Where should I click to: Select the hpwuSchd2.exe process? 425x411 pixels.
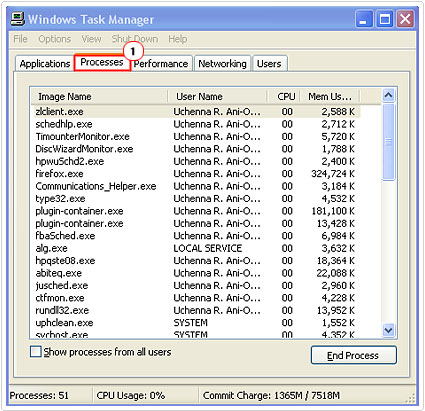[196, 161]
